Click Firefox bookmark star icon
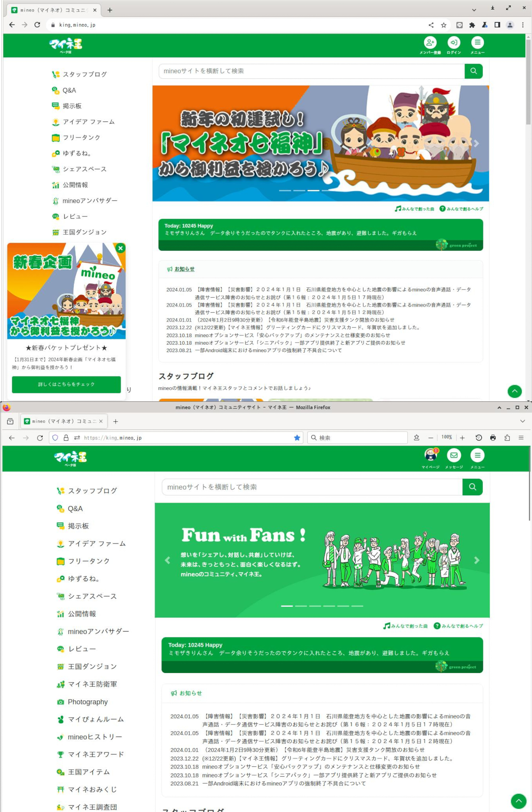532x812 pixels. [x=297, y=438]
